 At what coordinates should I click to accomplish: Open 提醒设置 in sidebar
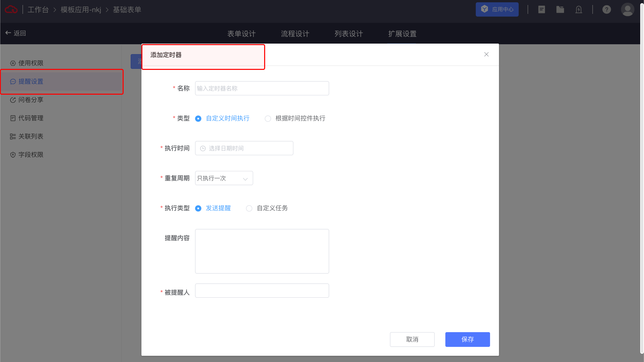click(x=61, y=81)
